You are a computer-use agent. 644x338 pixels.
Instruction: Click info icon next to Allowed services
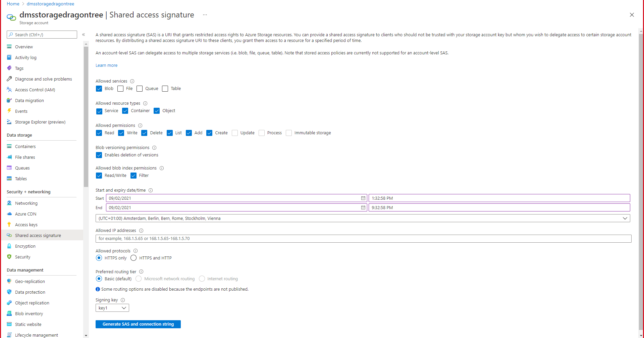coord(132,81)
